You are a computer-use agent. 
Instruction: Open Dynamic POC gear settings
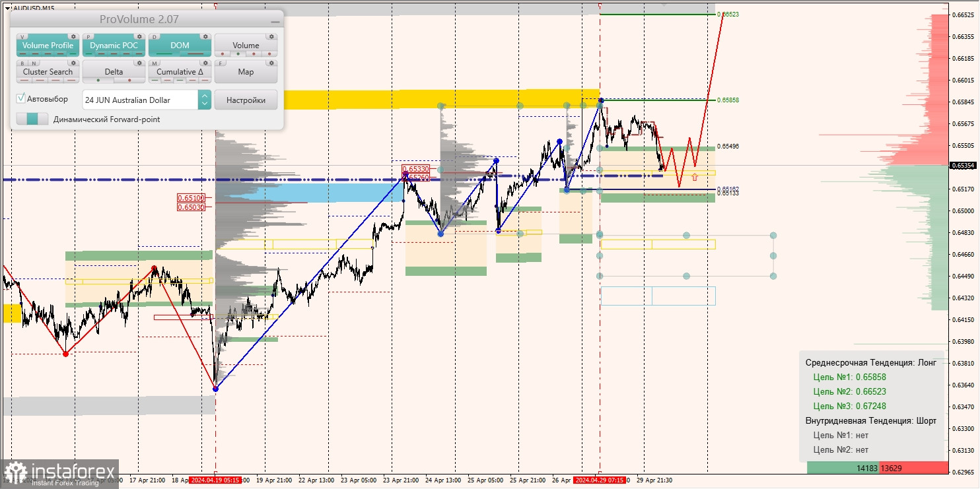click(x=139, y=37)
